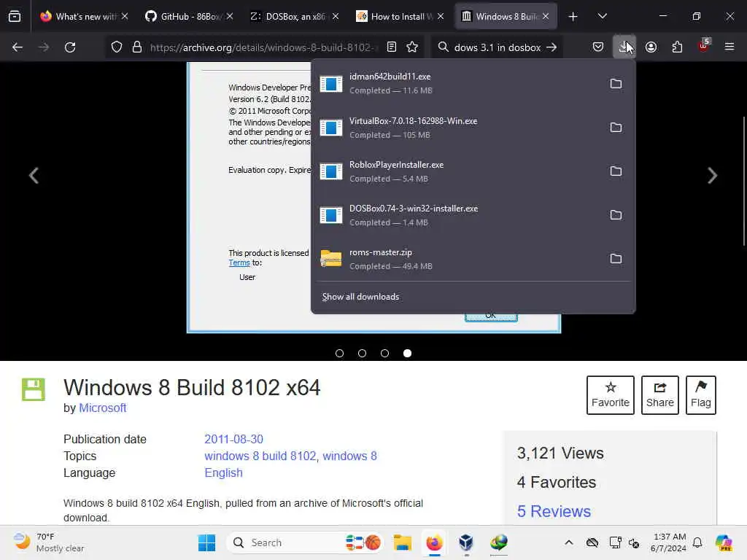Open topic link windows 8 build 8102
This screenshot has height=560, width=747.
[x=260, y=456]
